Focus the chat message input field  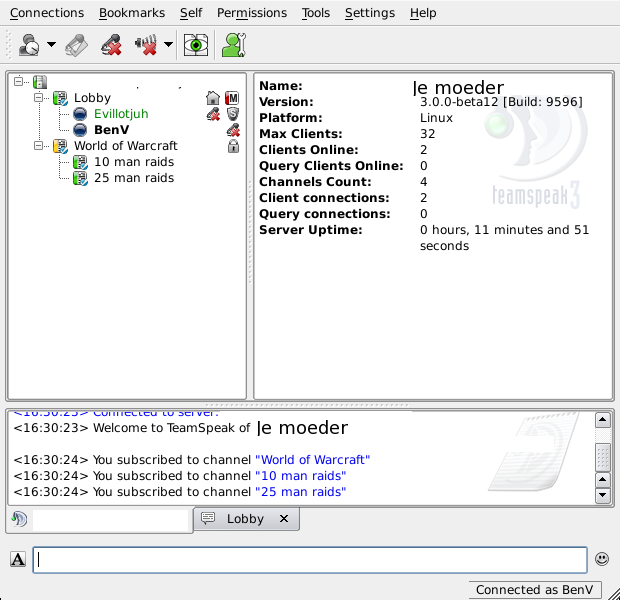310,560
